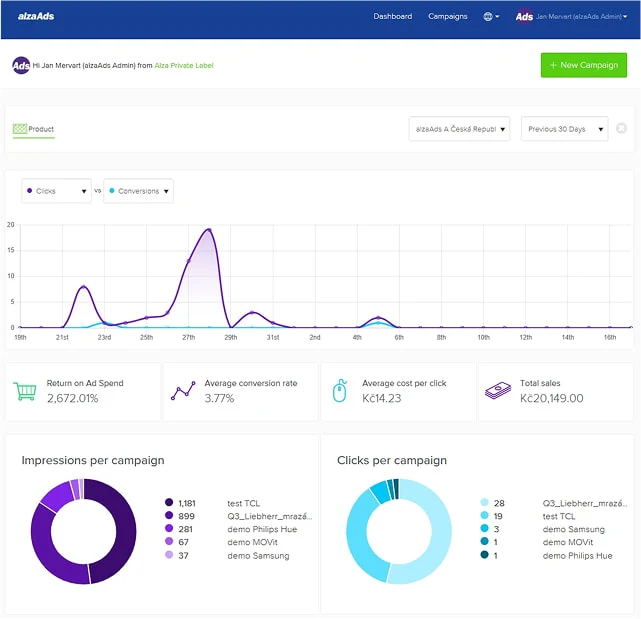Expand the Clicks metric dropdown
Image resolution: width=641 pixels, height=619 pixels.
pos(57,191)
